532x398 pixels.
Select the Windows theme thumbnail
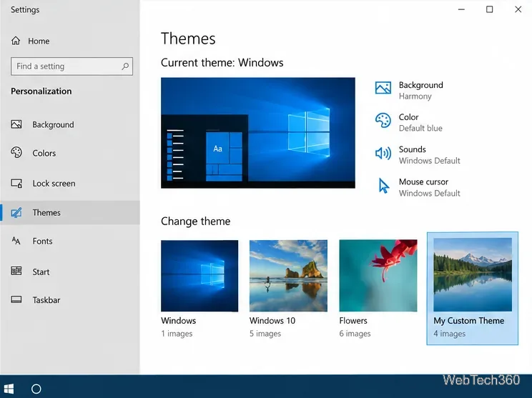point(199,276)
